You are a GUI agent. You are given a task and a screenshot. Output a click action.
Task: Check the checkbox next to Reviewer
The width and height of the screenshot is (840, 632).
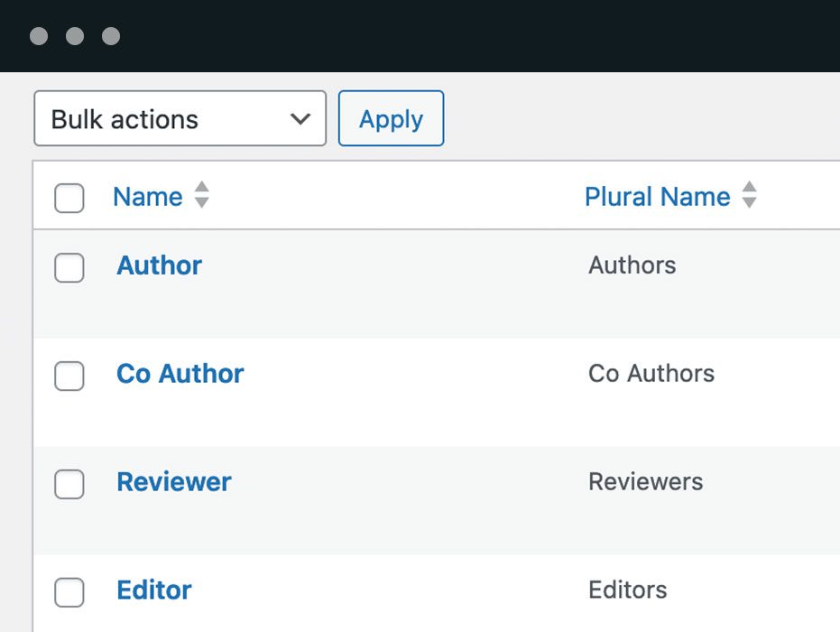[x=69, y=484]
